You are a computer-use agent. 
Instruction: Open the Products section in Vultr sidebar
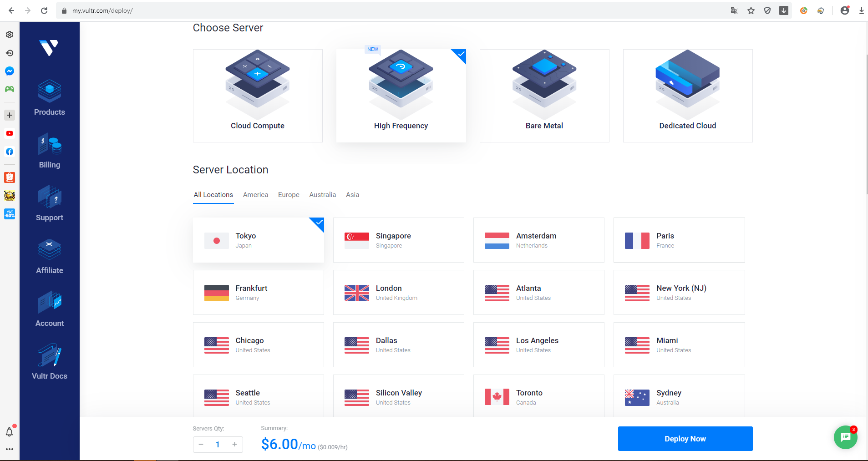(49, 98)
